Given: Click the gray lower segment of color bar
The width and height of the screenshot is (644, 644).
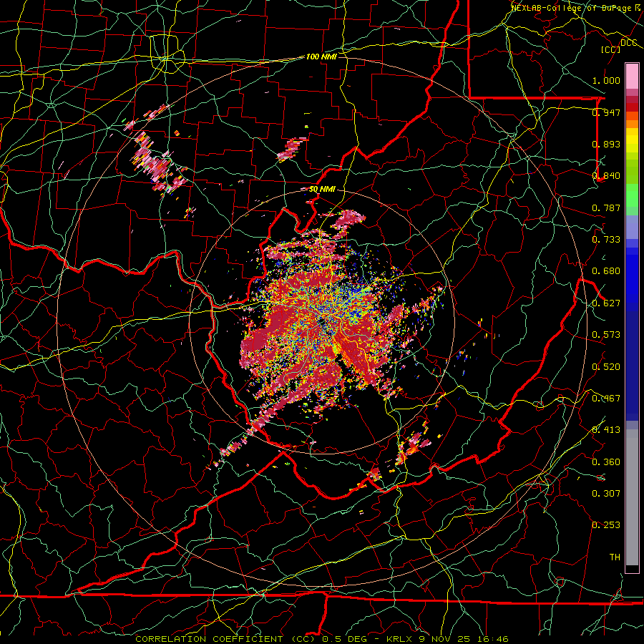Looking at the screenshot, I should click(632, 497).
